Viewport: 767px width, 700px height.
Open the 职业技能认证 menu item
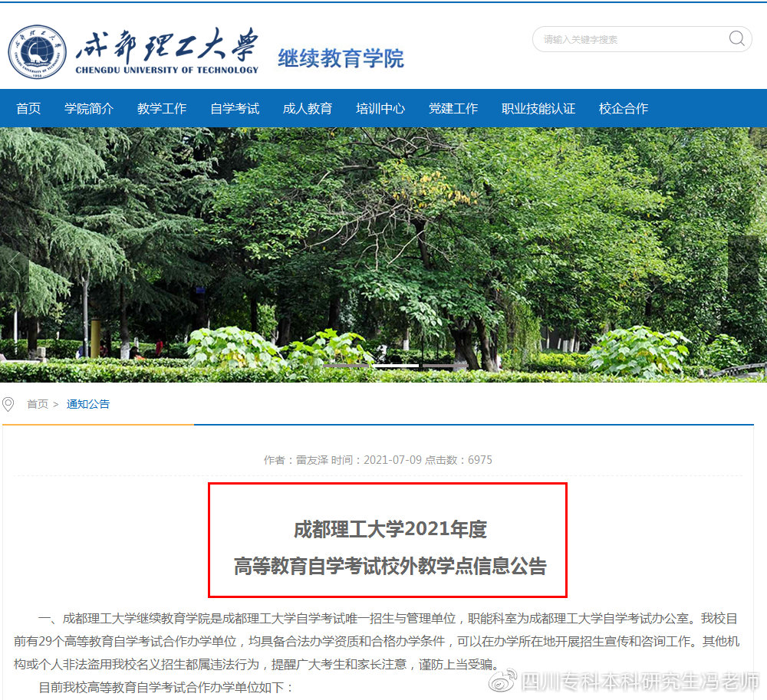click(x=538, y=108)
